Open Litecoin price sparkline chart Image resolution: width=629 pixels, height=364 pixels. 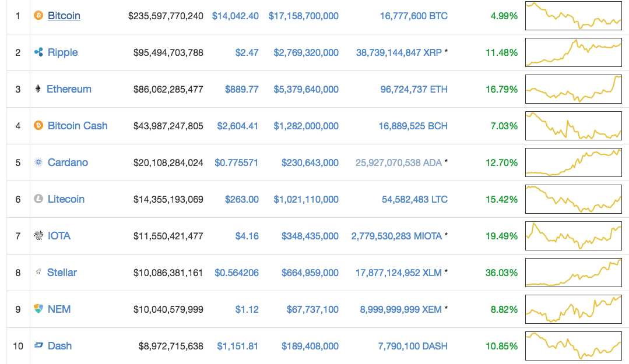click(574, 199)
